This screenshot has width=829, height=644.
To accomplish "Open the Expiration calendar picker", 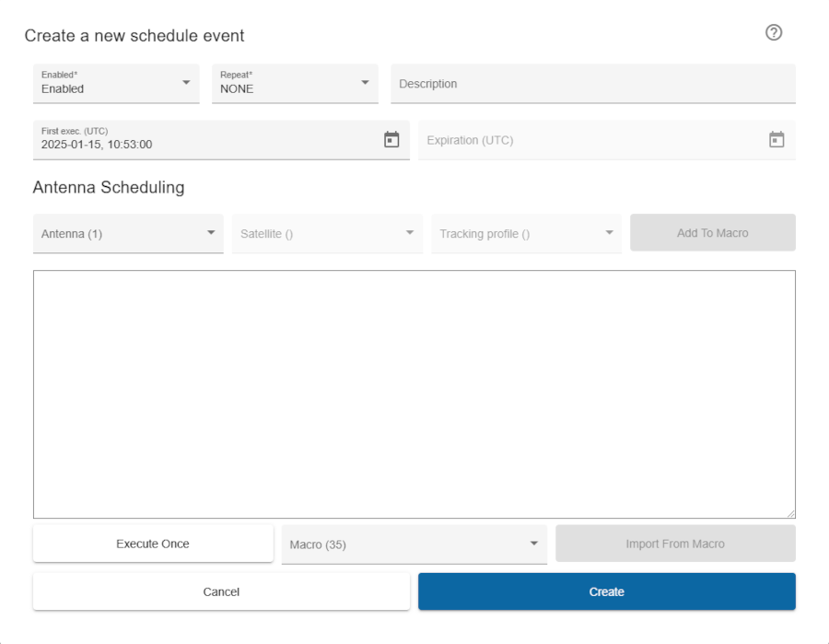I will pyautogui.click(x=776, y=139).
